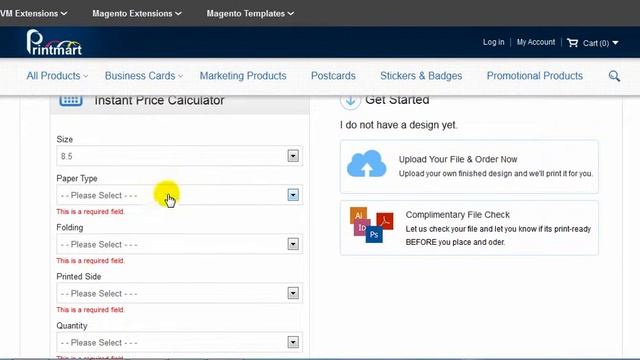640x360 pixels.
Task: Click the Get Started down-arrow icon
Action: pos(350,100)
